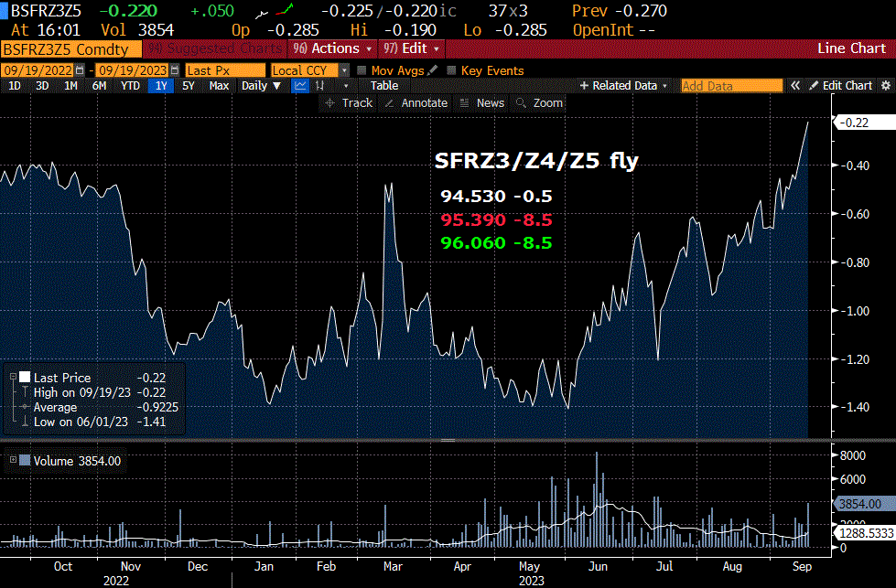Screen dimensions: 896x588
Task: Click the end date field 09/19/2023
Action: [133, 70]
